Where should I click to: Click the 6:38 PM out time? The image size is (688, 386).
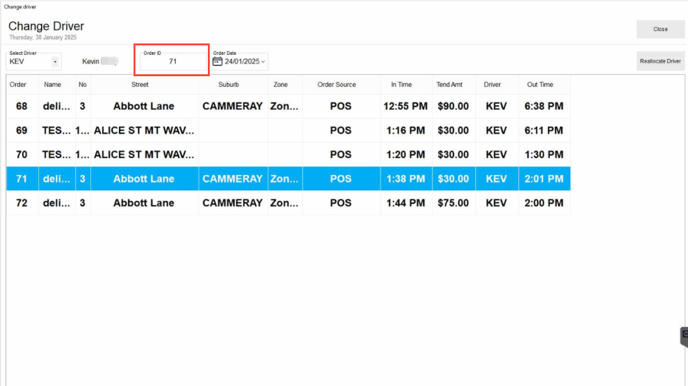[544, 106]
